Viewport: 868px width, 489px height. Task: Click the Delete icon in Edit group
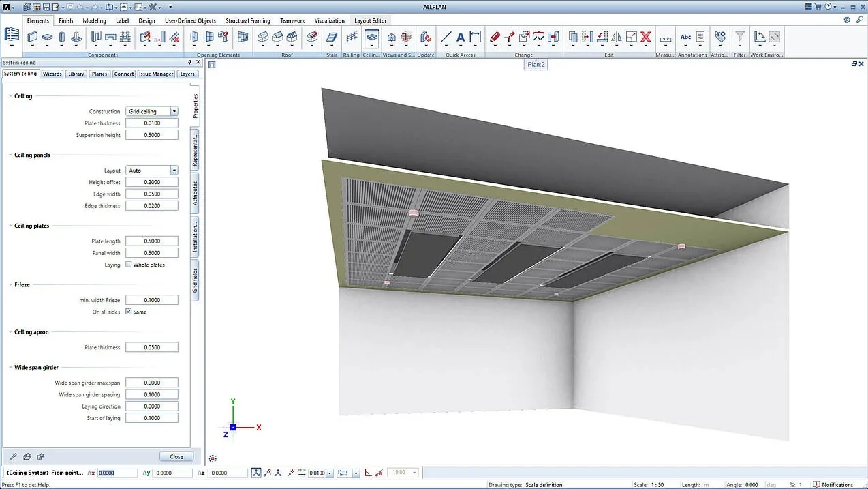click(x=645, y=37)
